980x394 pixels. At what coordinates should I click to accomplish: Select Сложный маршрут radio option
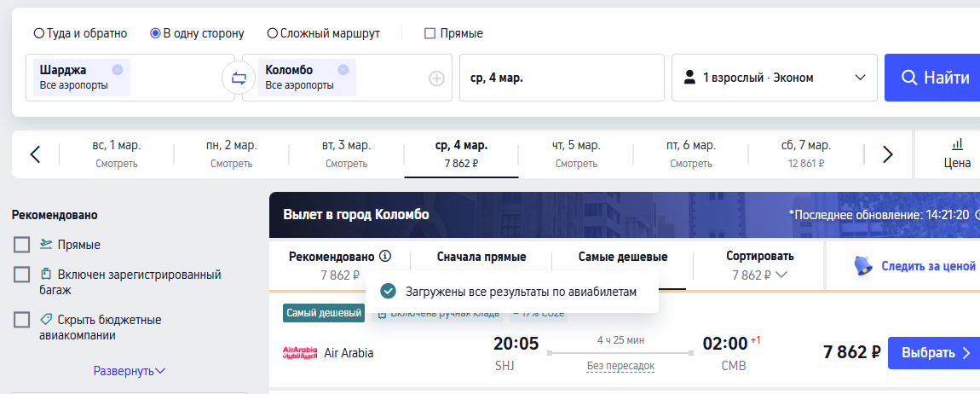pos(273,34)
